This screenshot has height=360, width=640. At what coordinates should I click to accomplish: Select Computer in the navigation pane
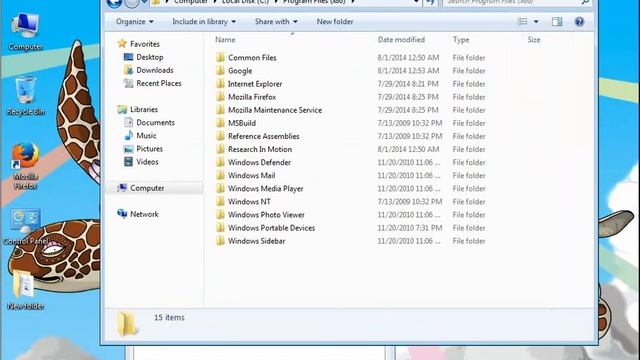click(147, 188)
